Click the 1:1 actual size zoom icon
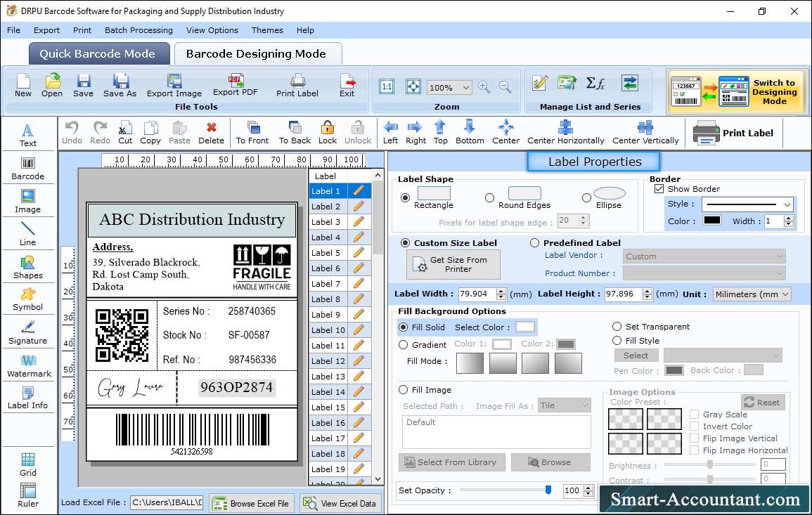 (x=387, y=87)
